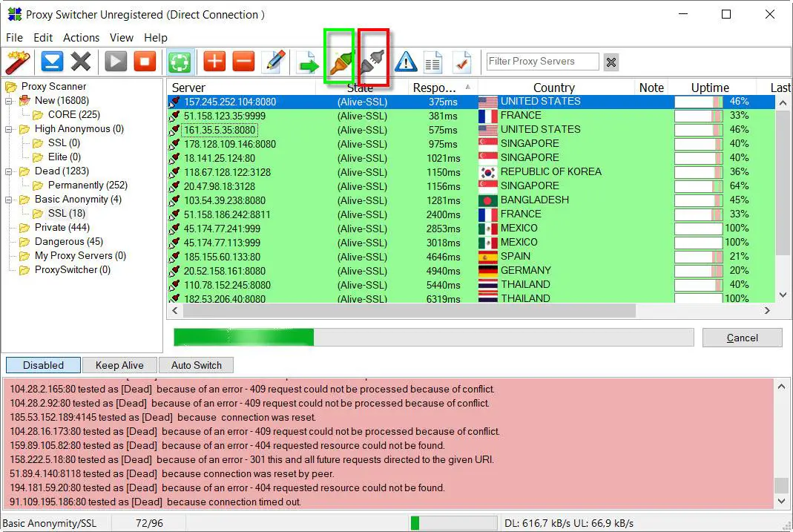Select the Private (444) folder

56,227
